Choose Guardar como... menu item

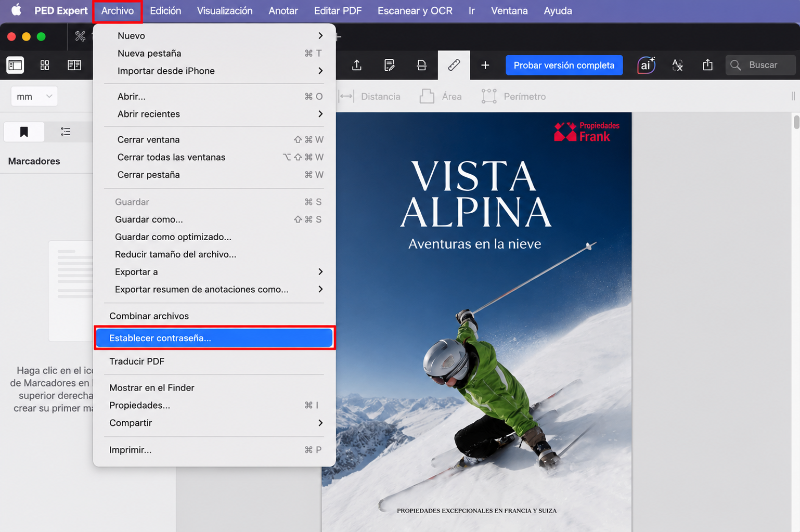[x=214, y=219]
